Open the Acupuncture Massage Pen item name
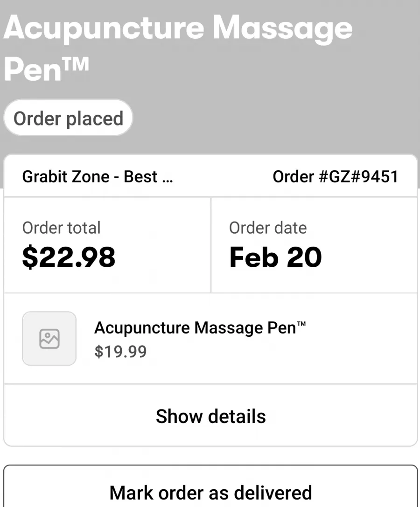420x507 pixels. 200,327
